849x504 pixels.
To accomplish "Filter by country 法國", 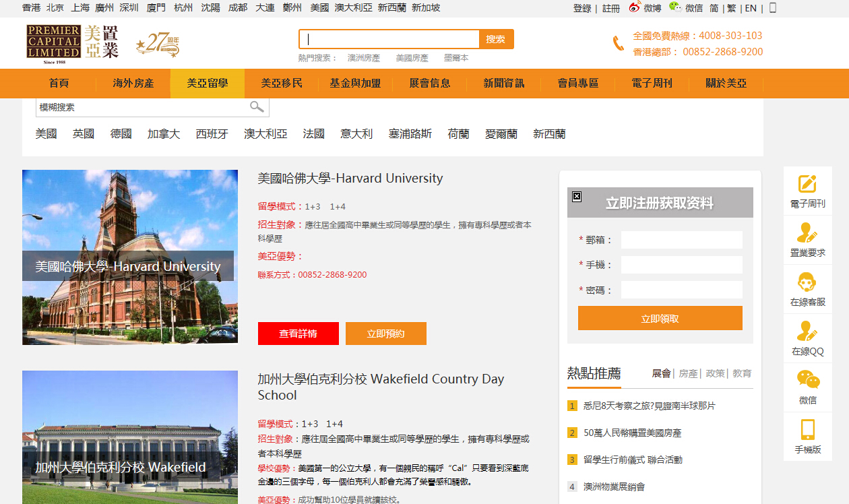I will click(314, 134).
